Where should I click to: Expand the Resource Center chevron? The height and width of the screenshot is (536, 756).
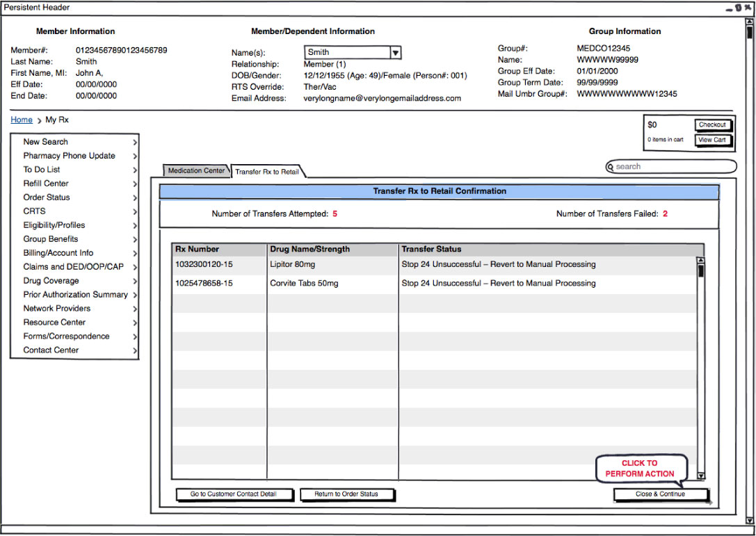[x=134, y=323]
